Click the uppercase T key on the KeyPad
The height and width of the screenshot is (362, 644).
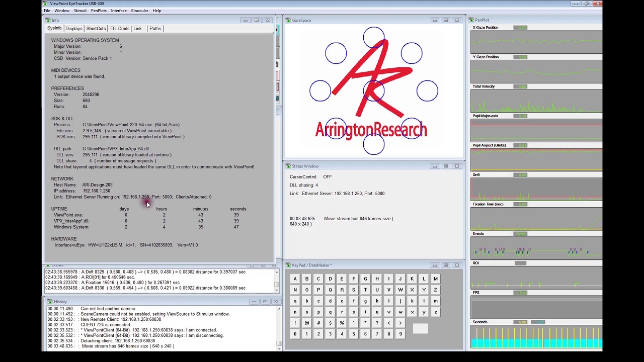point(365,290)
